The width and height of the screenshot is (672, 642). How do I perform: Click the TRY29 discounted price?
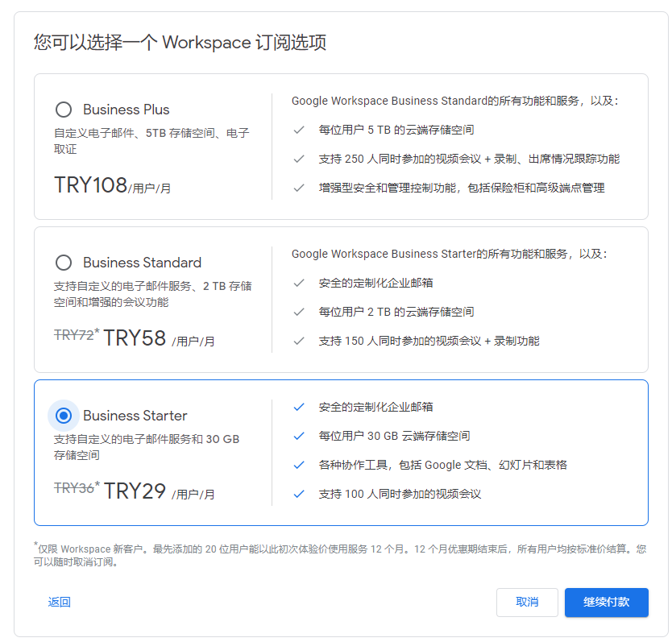(x=135, y=491)
